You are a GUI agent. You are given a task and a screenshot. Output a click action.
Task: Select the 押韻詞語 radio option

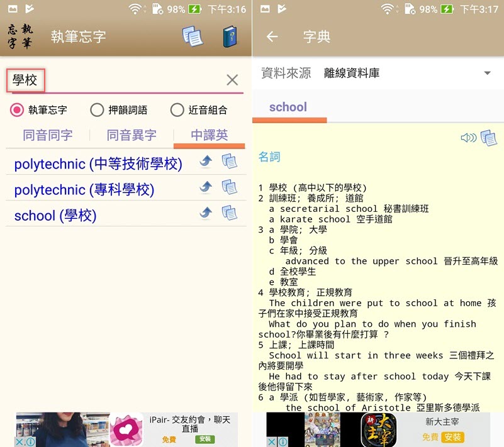[x=97, y=110]
